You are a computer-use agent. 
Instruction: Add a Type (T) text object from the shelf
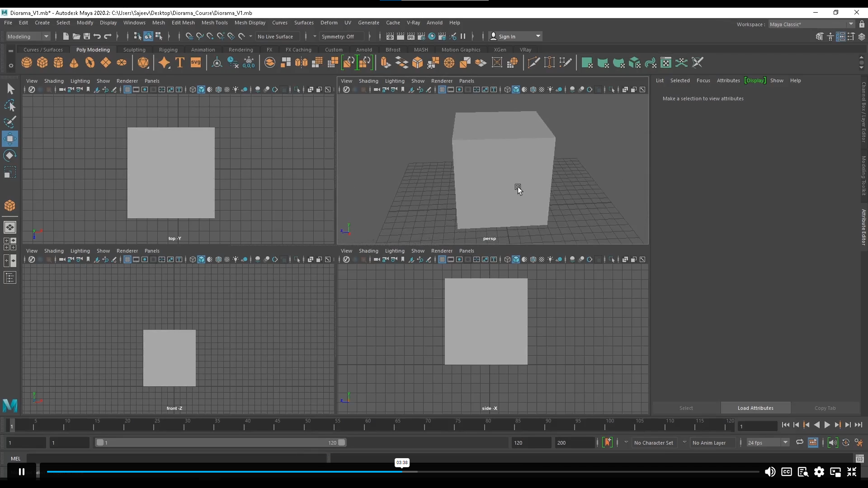click(x=179, y=63)
